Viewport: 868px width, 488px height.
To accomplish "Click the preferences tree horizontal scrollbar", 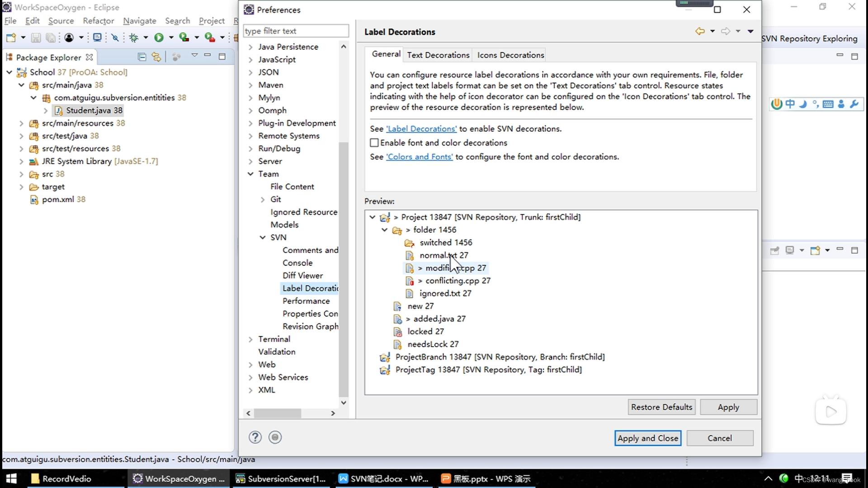I will (278, 413).
